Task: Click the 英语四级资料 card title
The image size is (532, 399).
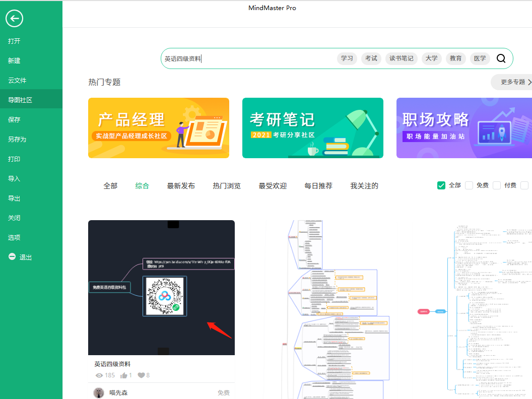Action: pos(112,364)
